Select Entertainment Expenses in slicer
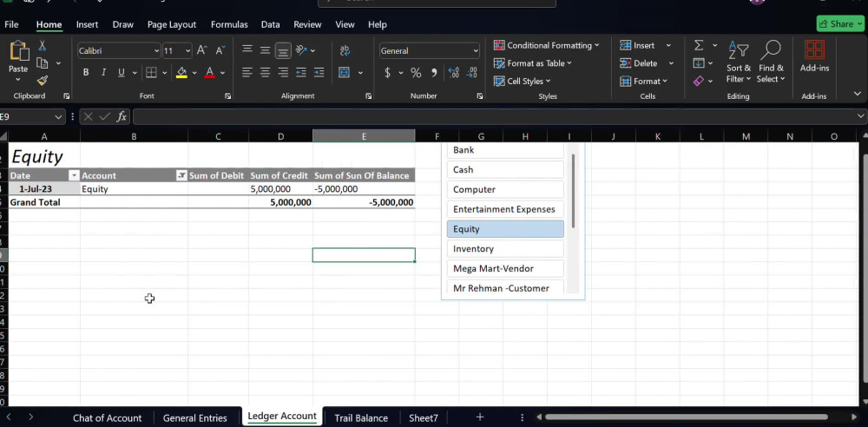 pos(505,209)
